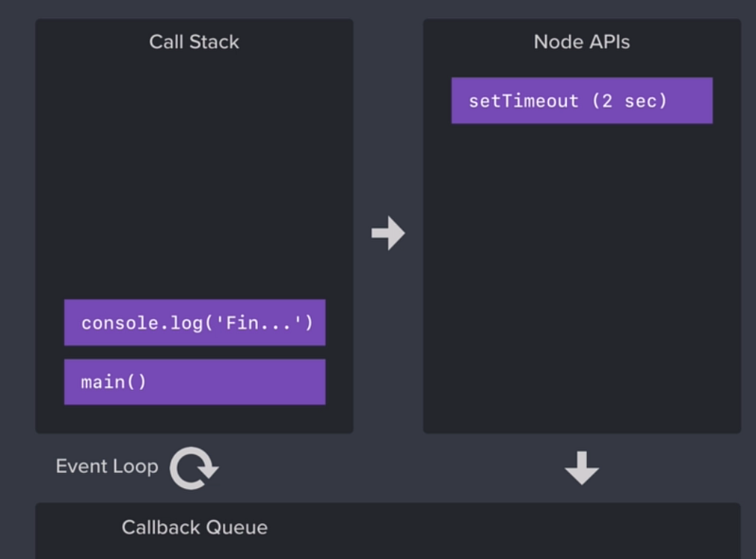Click the Event Loop label
The image size is (756, 559).
coord(107,466)
